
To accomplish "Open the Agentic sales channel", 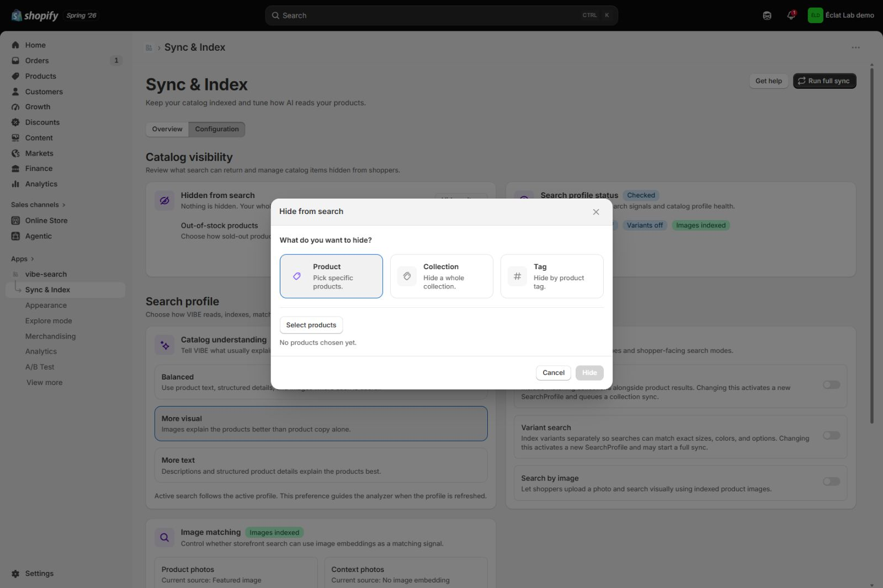I will pyautogui.click(x=38, y=236).
